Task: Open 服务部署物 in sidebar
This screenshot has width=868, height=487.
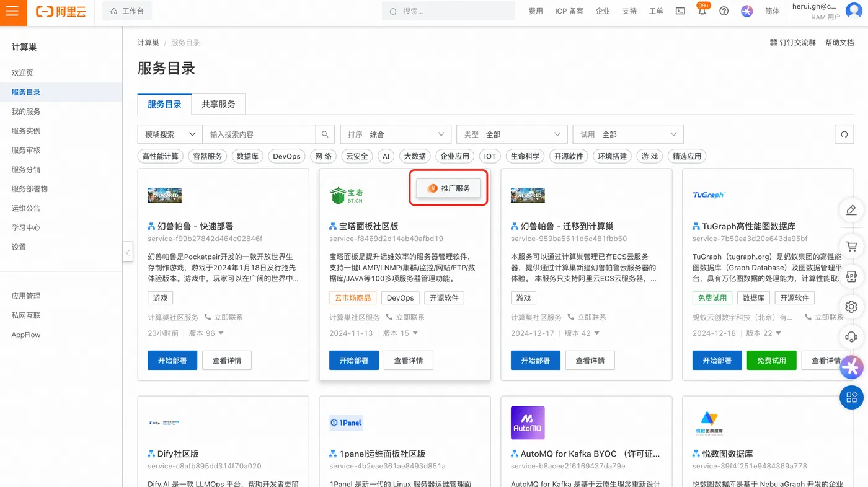Action: point(30,189)
